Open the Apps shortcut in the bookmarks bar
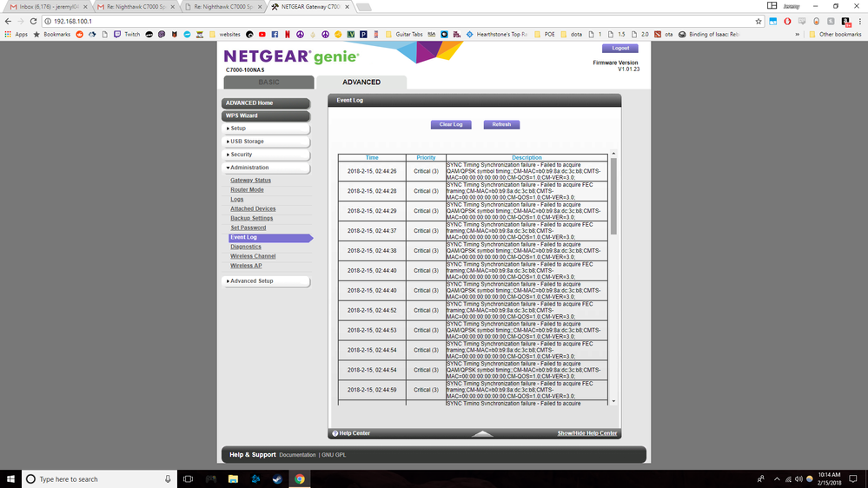The width and height of the screenshot is (868, 488). coord(16,35)
